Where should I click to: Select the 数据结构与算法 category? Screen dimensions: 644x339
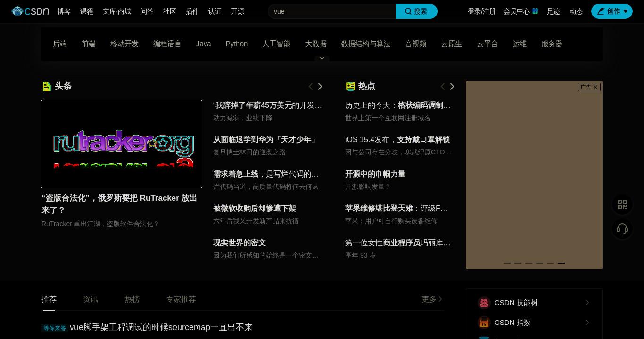click(366, 44)
